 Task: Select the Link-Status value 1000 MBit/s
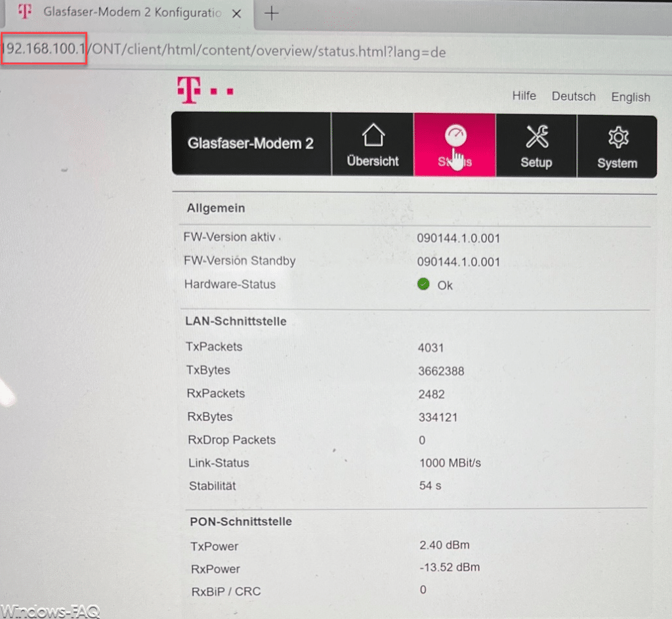tap(450, 463)
